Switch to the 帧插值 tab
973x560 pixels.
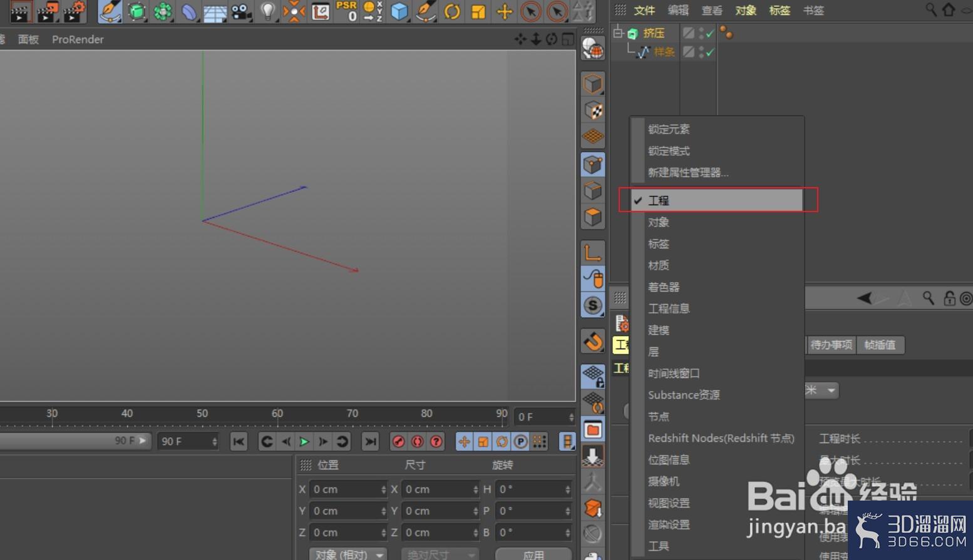(x=880, y=345)
